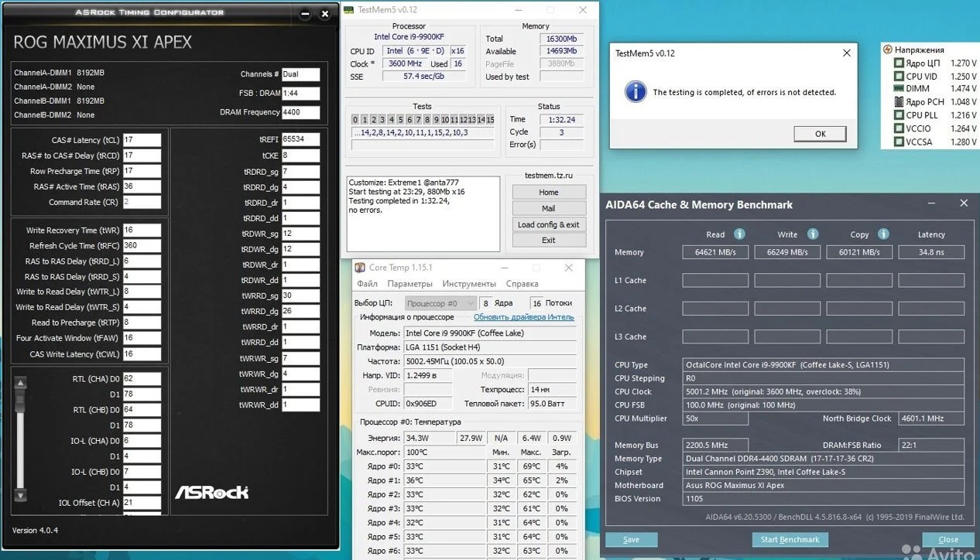Click Load config & exit in TestMem5
This screenshot has width=980, height=560.
[x=549, y=224]
